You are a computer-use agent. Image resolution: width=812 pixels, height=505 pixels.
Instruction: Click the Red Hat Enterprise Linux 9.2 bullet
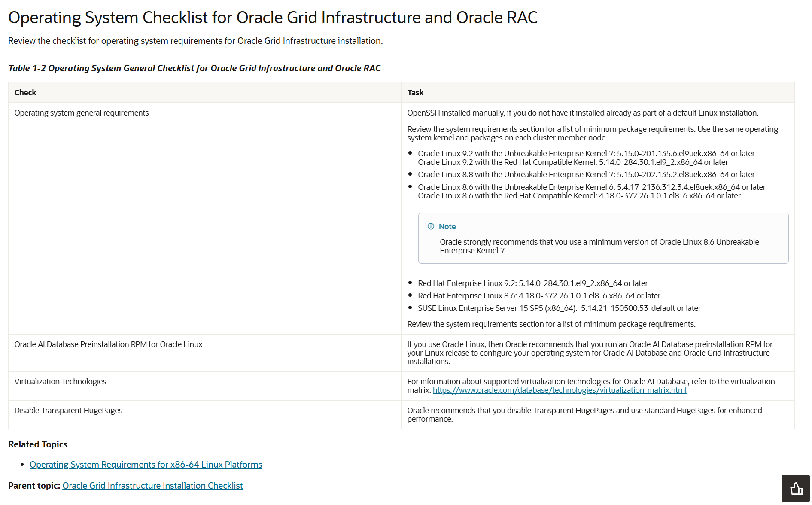pos(532,283)
